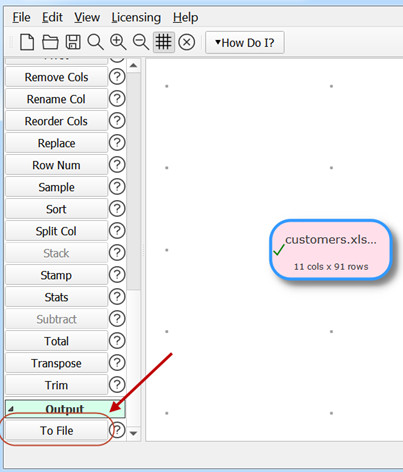Click the Remove Cols button
The width and height of the screenshot is (403, 472).
pos(56,77)
